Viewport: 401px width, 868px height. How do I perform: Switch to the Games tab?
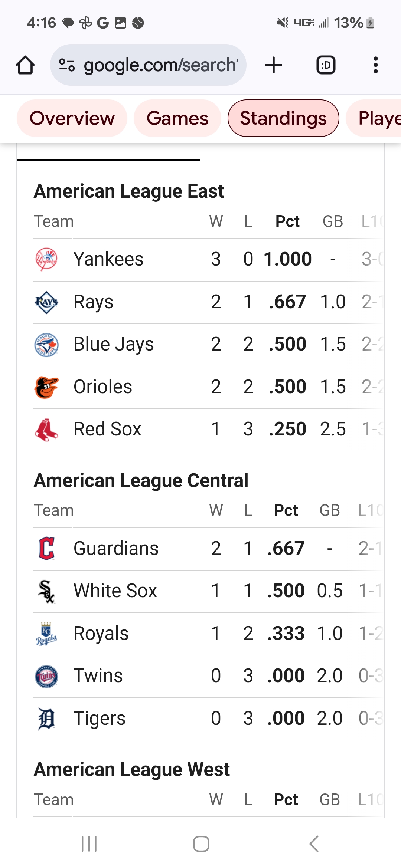click(x=177, y=118)
